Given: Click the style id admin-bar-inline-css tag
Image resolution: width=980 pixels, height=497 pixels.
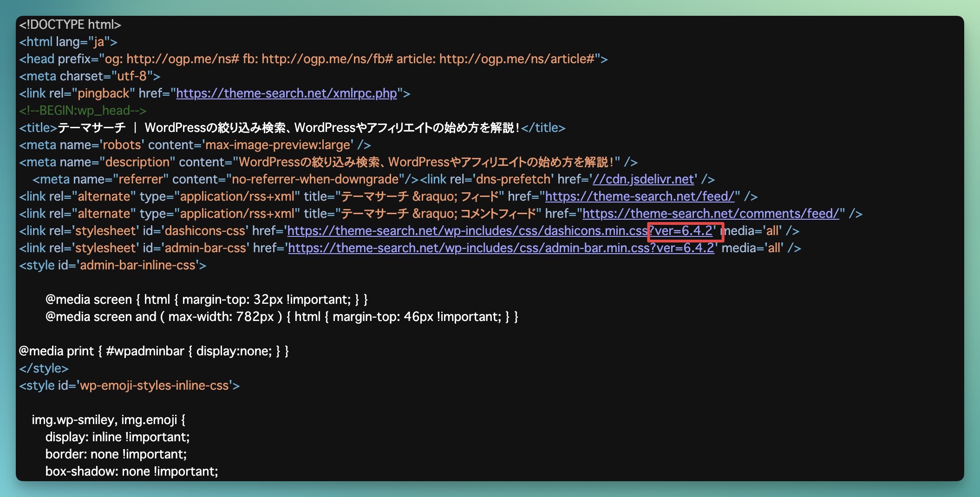Looking at the screenshot, I should [x=113, y=265].
